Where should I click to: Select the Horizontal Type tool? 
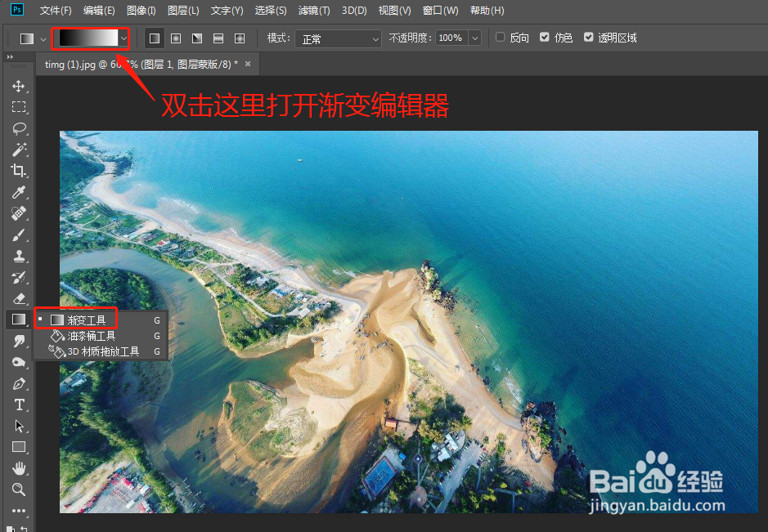tap(20, 405)
